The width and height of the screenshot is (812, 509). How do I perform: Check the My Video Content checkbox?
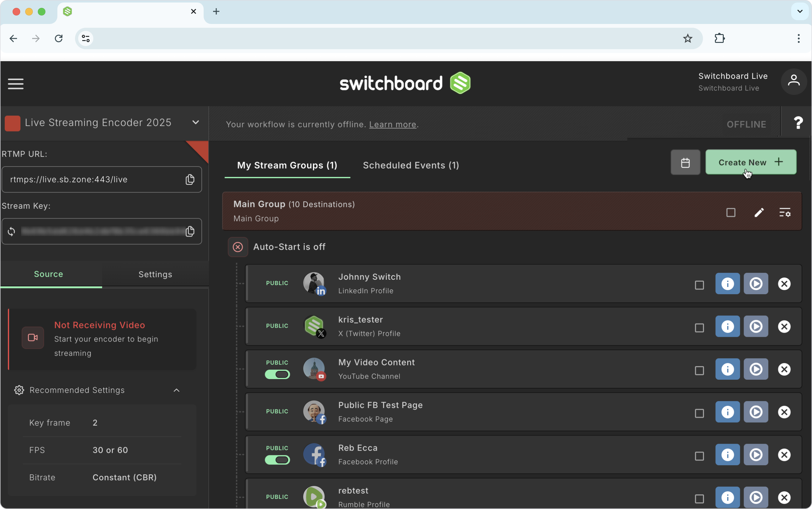699,371
